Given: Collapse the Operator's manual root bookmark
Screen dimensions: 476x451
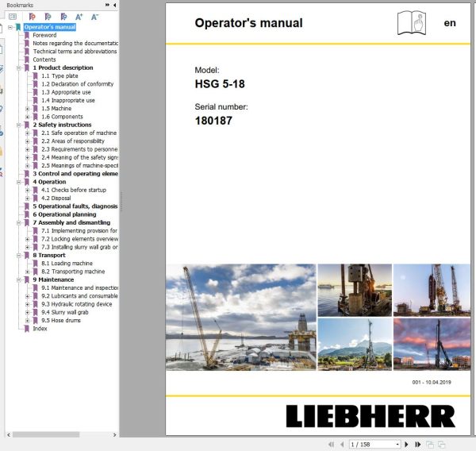Looking at the screenshot, I should point(10,27).
